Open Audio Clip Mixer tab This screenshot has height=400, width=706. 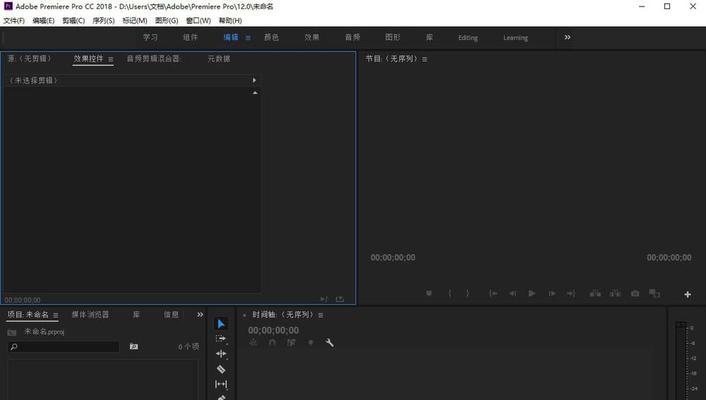pyautogui.click(x=153, y=59)
